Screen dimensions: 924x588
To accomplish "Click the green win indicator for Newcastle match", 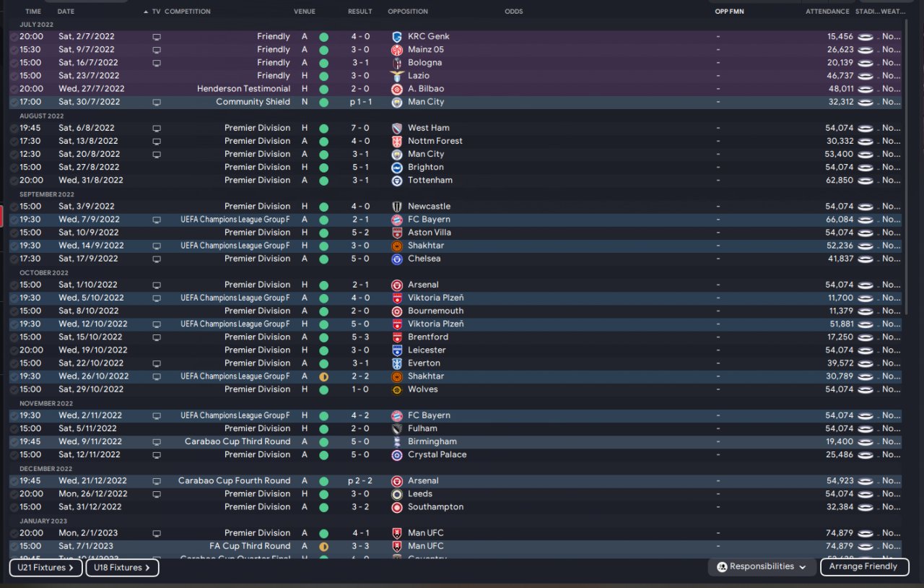I will [x=323, y=207].
